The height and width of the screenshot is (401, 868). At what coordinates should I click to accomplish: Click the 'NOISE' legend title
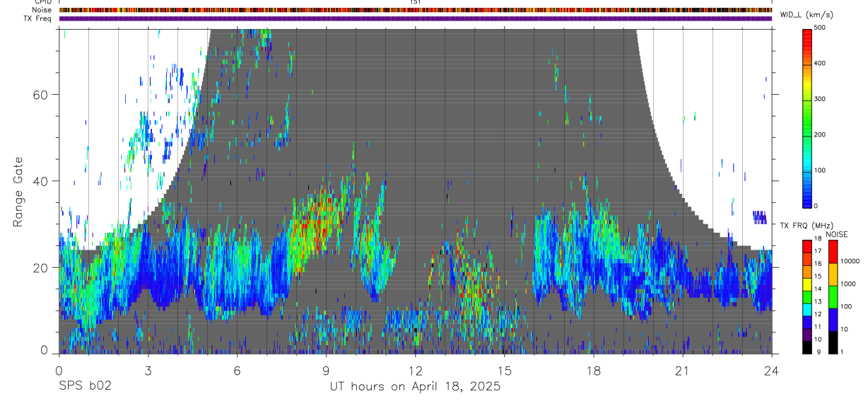837,234
